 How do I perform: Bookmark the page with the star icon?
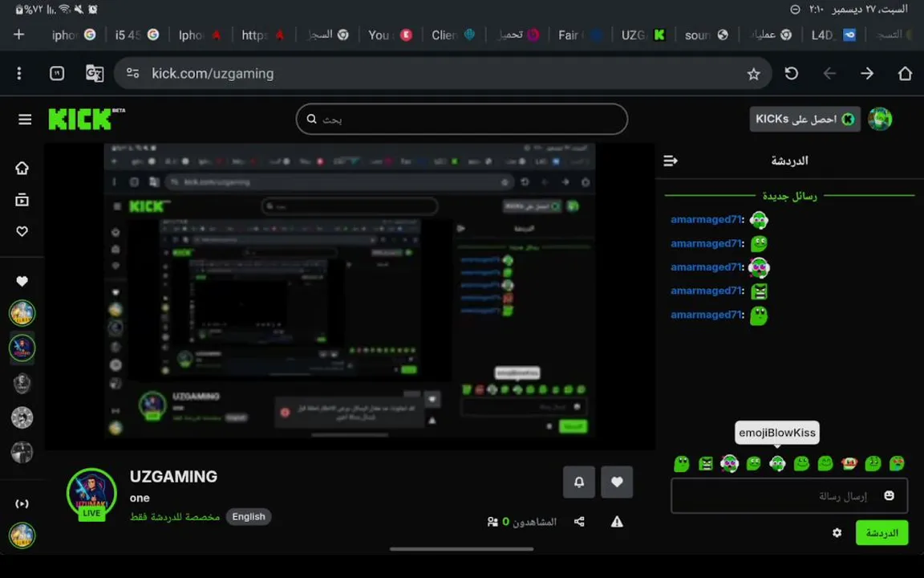coord(753,74)
